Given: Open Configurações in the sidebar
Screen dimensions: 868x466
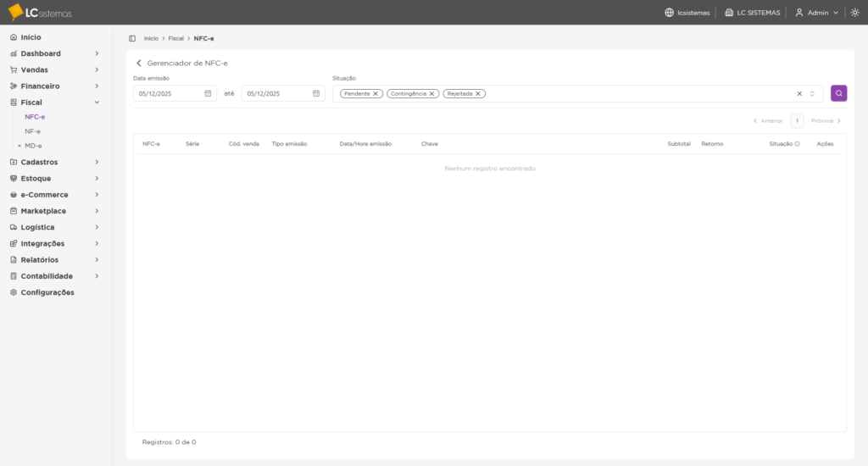Looking at the screenshot, I should [x=47, y=292].
